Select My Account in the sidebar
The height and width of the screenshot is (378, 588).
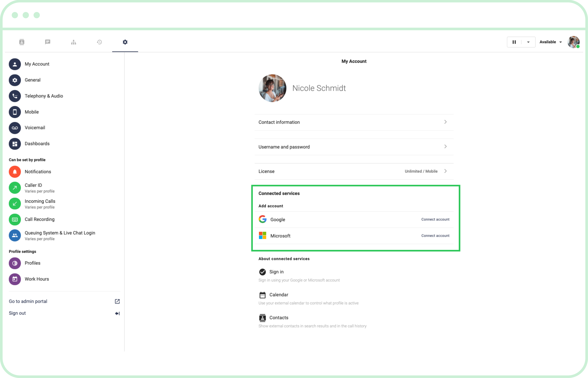click(x=37, y=64)
